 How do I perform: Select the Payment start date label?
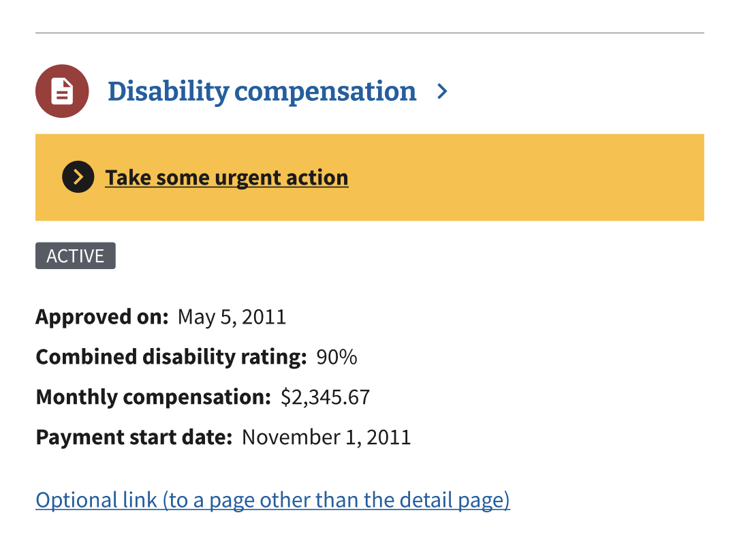[134, 437]
